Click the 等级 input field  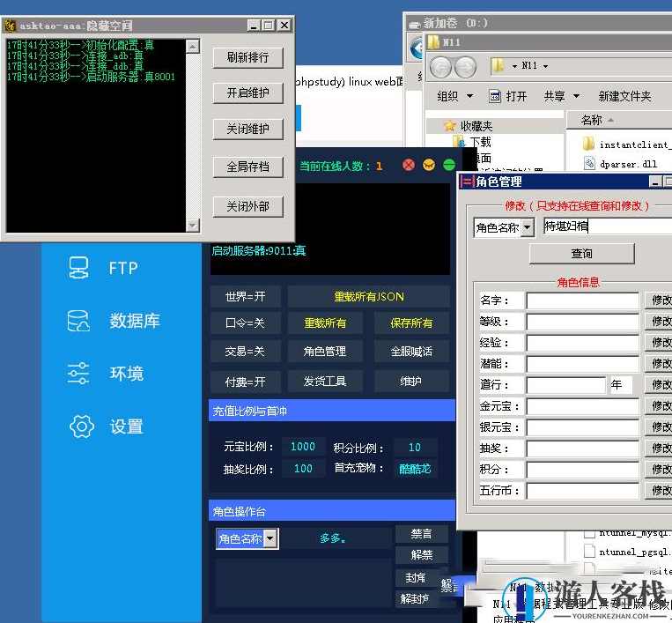point(582,322)
